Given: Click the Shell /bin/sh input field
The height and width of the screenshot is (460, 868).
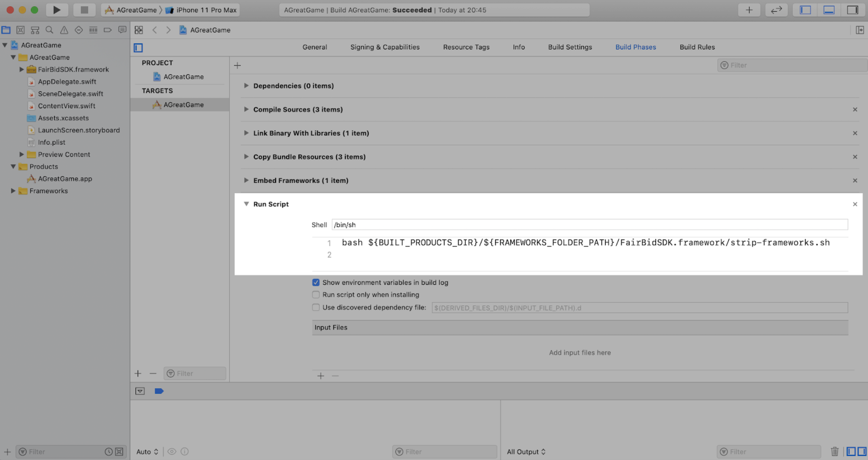Looking at the screenshot, I should point(590,225).
